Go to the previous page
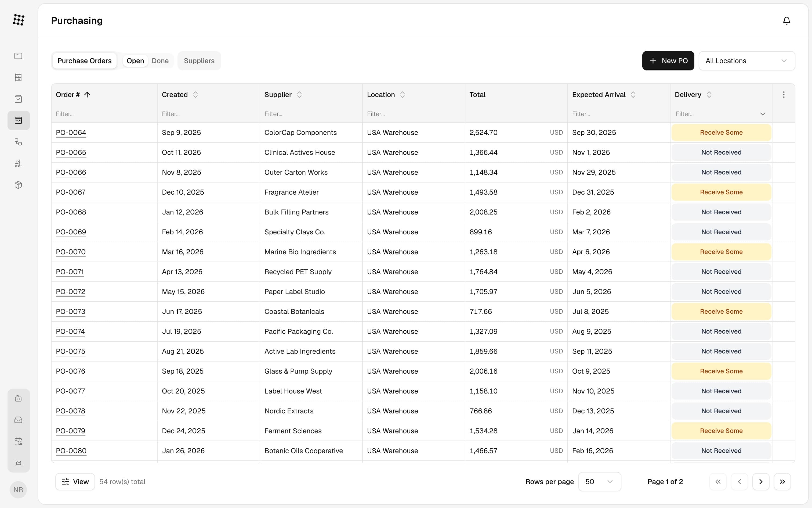The width and height of the screenshot is (812, 508). (740, 481)
